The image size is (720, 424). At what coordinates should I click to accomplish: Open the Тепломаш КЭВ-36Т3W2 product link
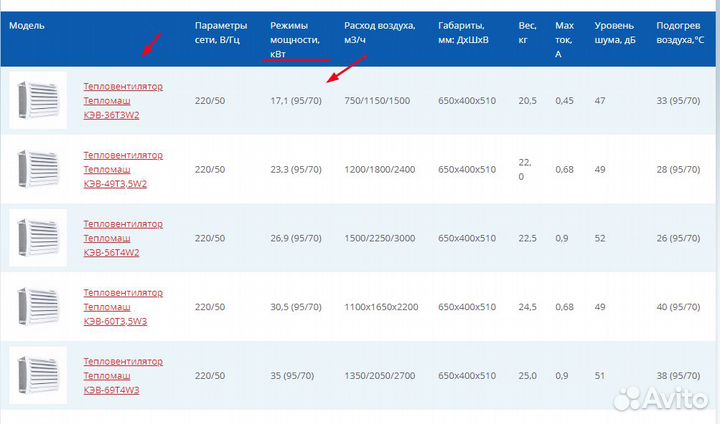pos(122,101)
